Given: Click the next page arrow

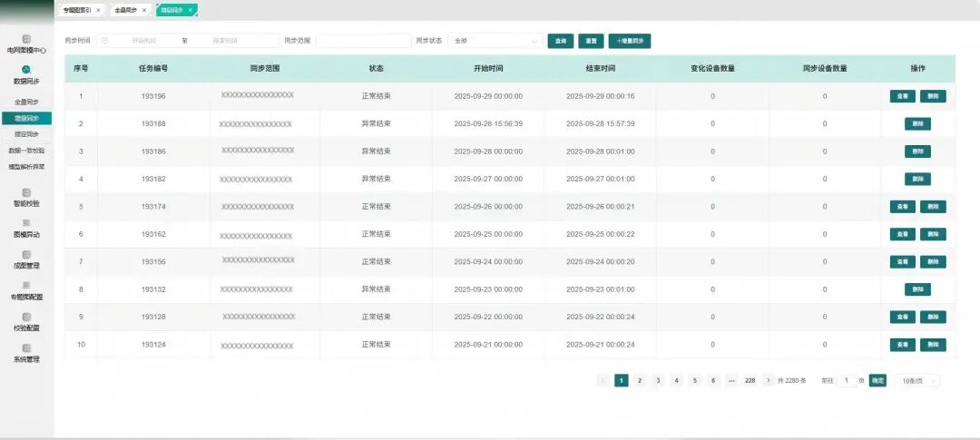Looking at the screenshot, I should [769, 381].
